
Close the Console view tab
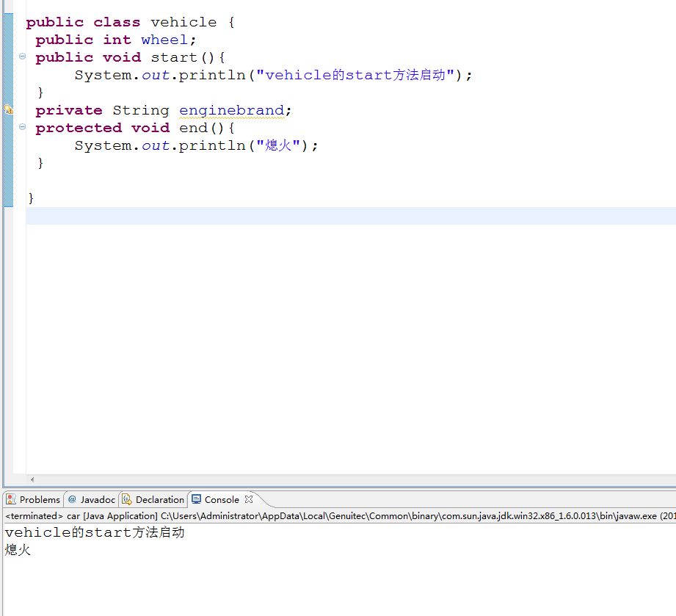pyautogui.click(x=249, y=499)
